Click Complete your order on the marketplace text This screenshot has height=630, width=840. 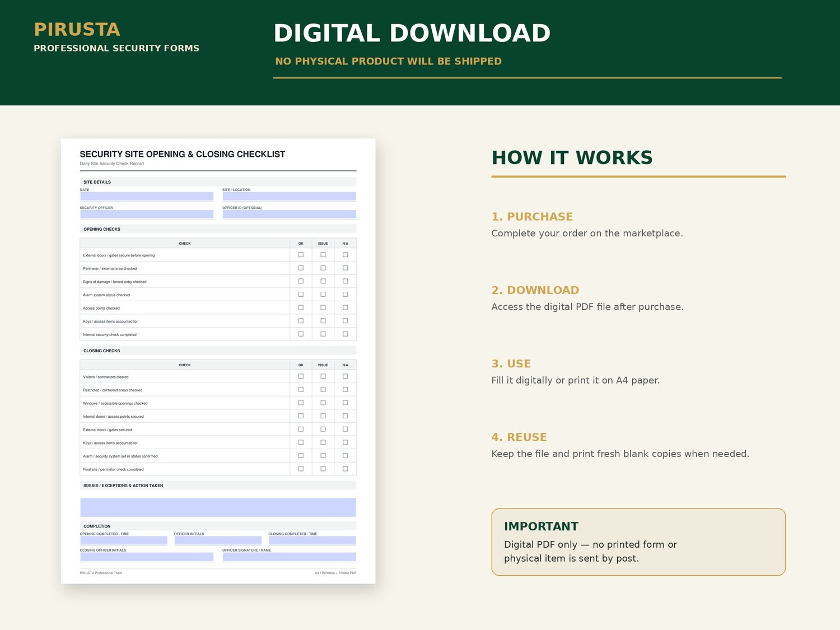click(x=587, y=234)
